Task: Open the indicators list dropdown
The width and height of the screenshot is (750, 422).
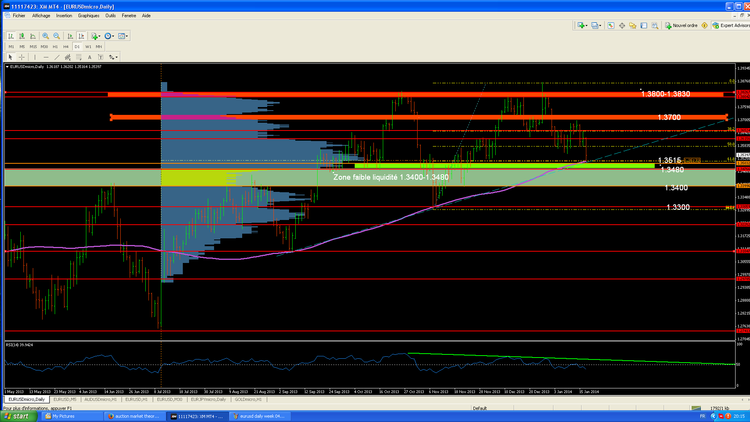Action: [x=96, y=36]
